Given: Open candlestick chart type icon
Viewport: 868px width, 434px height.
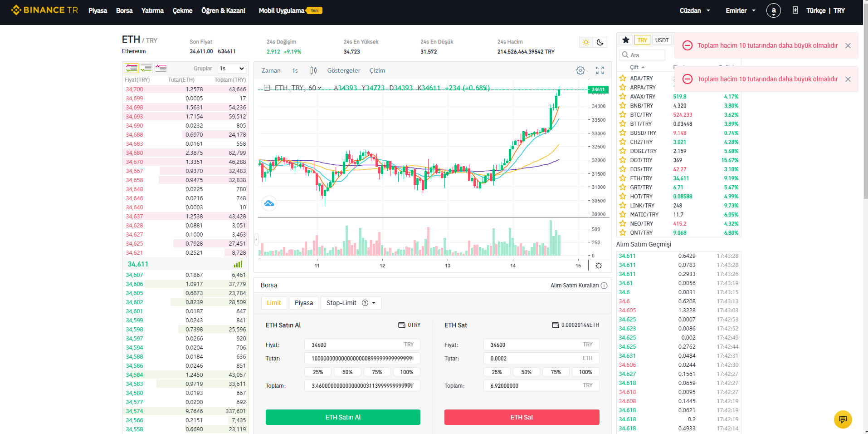Looking at the screenshot, I should tap(313, 70).
